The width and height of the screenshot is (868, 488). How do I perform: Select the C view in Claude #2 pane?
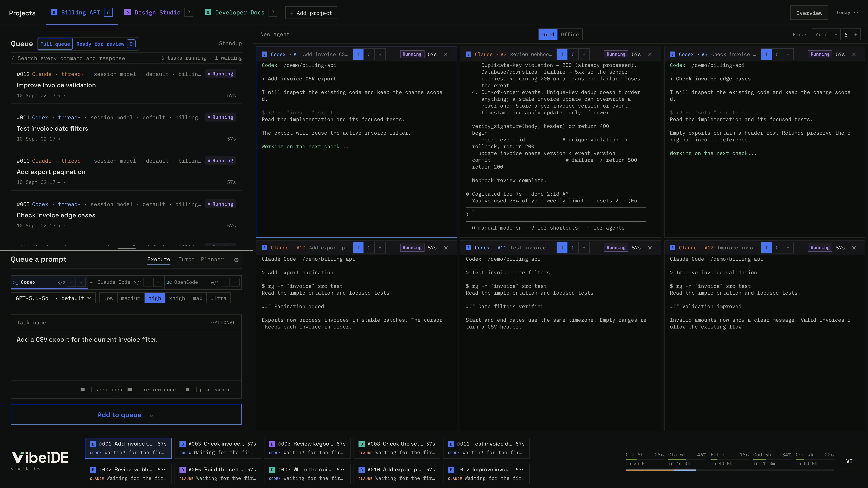coord(573,54)
